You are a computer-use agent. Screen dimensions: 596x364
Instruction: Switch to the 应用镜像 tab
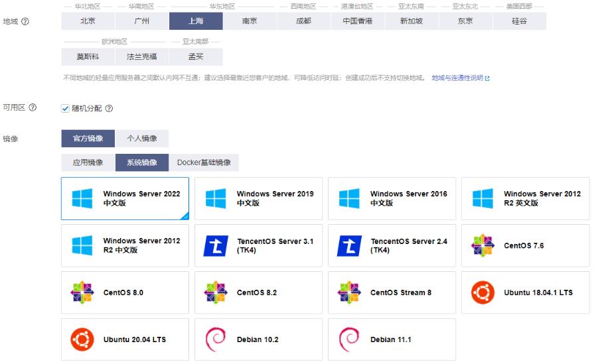[x=88, y=162]
